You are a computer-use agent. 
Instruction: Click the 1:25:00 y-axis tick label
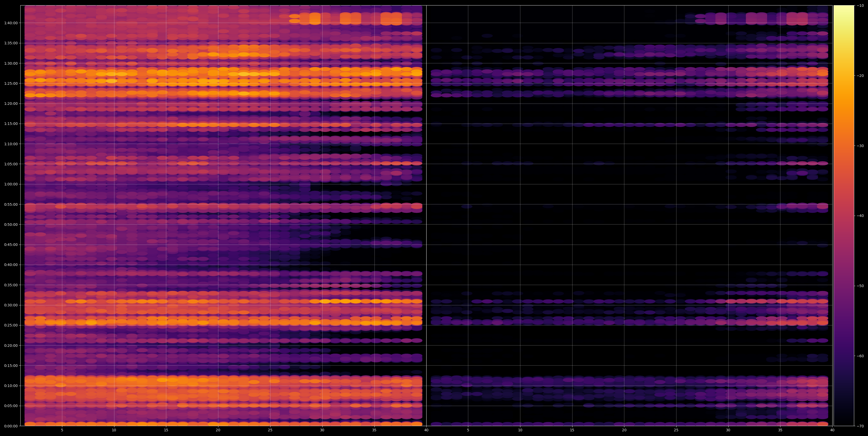pos(11,83)
